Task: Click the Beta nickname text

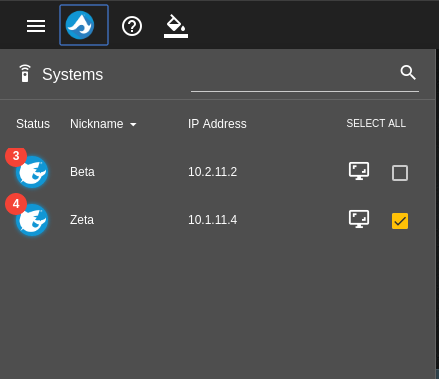Action: tap(82, 172)
